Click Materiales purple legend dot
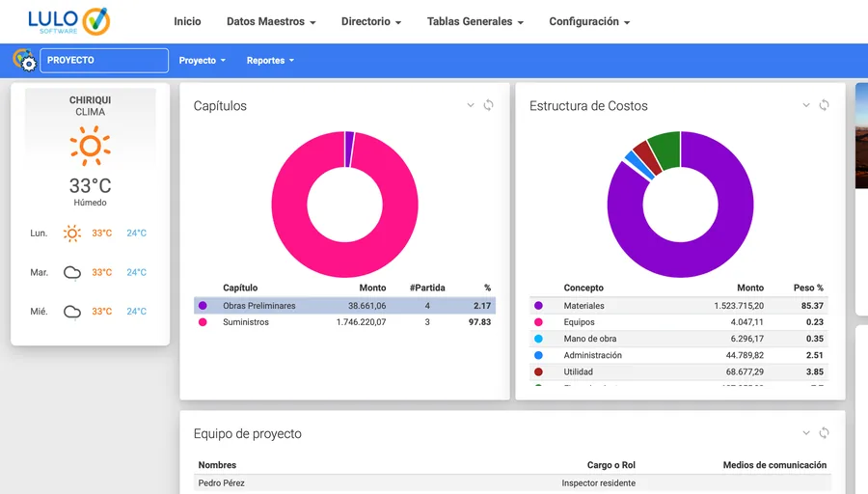 538,306
